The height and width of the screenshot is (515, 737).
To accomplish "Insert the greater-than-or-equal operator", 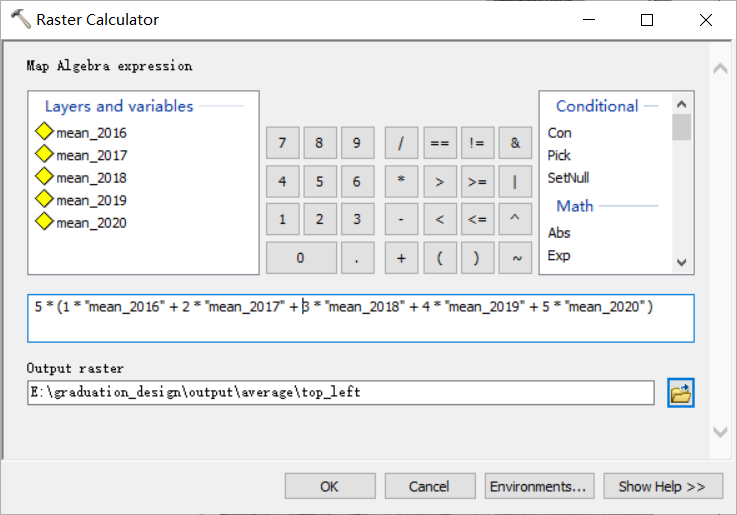I will coord(477,181).
